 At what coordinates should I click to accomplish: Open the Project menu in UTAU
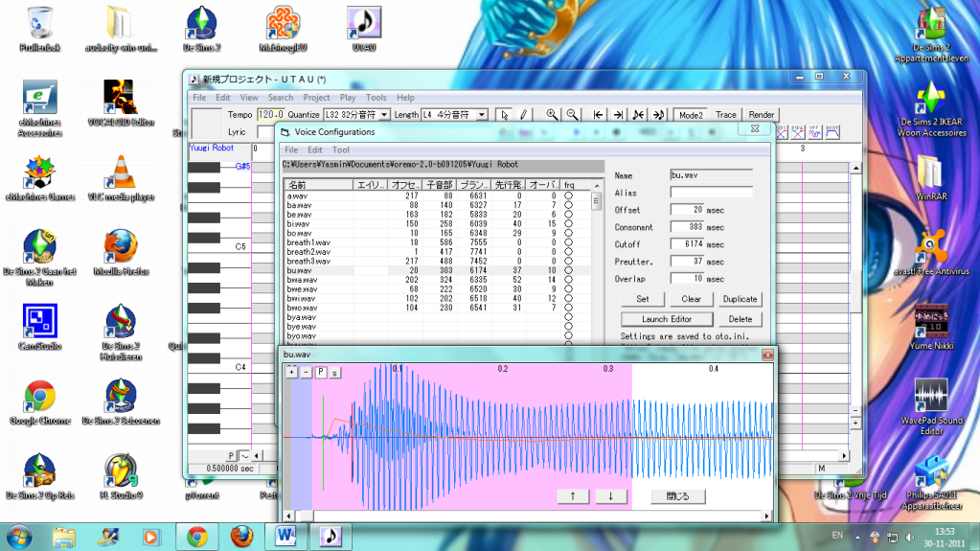pyautogui.click(x=316, y=98)
